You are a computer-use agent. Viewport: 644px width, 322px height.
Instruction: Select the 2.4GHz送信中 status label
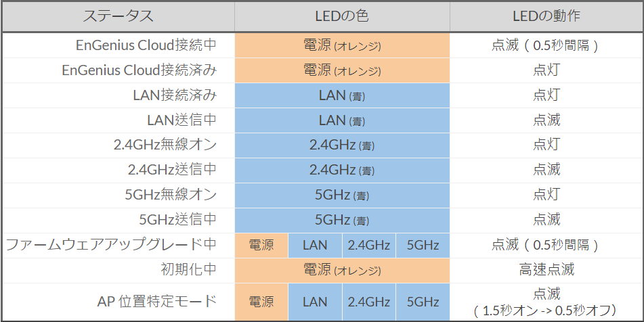tap(172, 170)
